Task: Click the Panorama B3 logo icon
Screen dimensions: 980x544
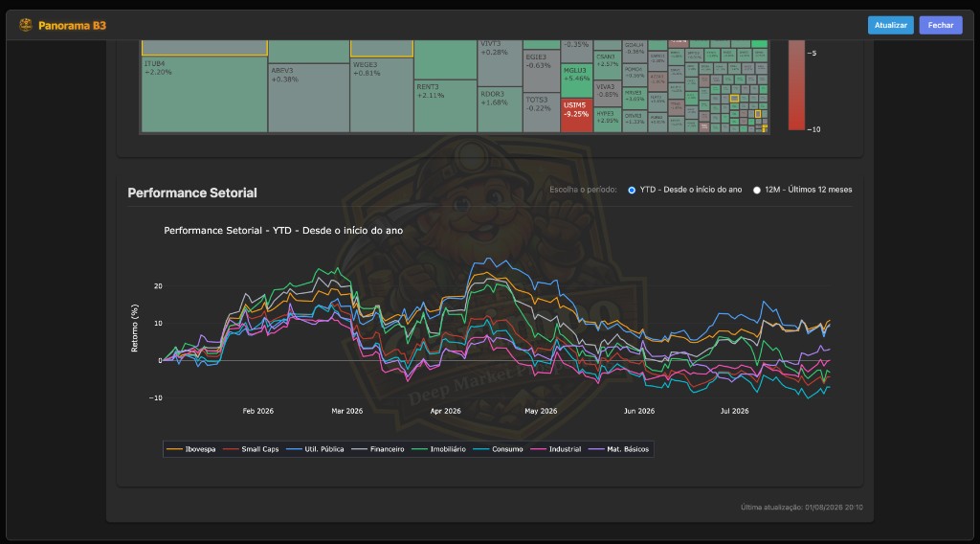Action: coord(26,25)
